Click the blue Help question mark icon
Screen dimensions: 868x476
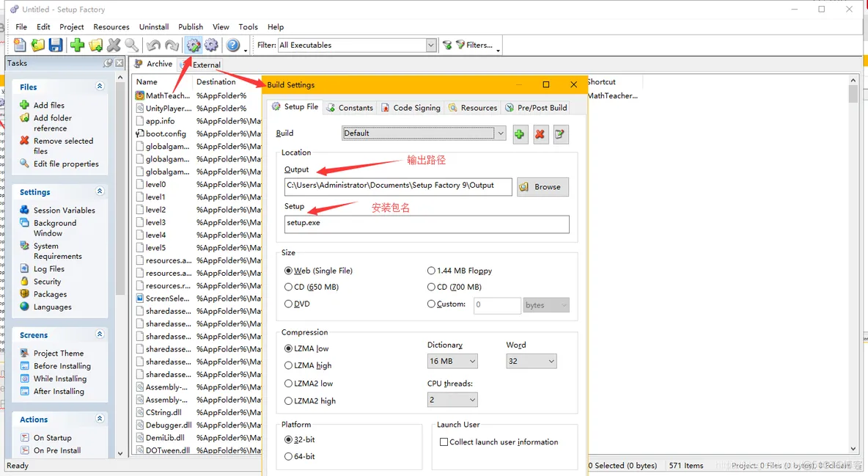tap(233, 45)
